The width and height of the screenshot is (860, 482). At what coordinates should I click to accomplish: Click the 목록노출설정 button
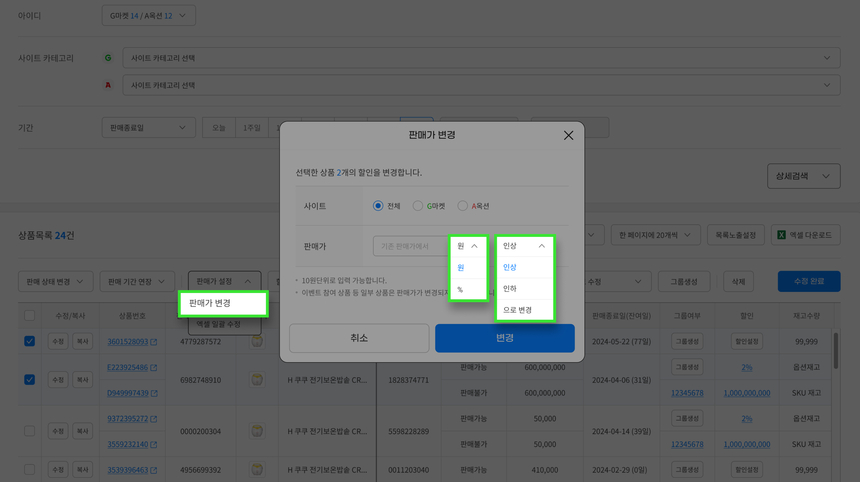click(735, 235)
